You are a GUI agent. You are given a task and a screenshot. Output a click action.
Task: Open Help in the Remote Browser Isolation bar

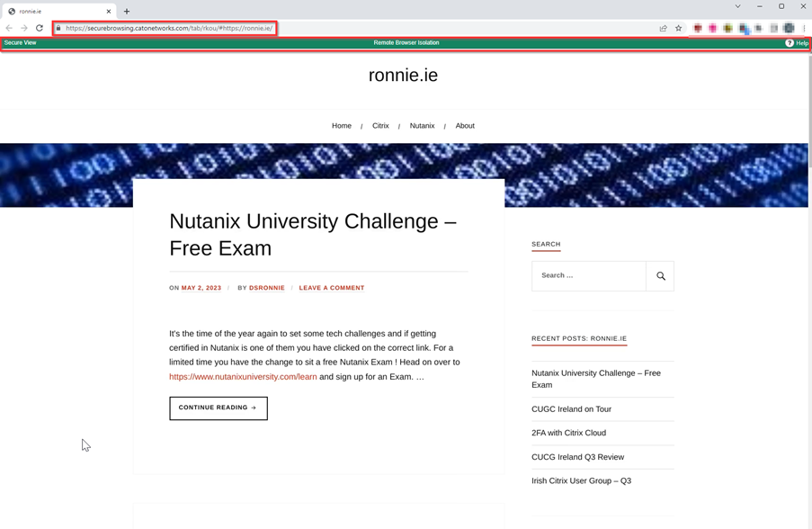(x=797, y=43)
